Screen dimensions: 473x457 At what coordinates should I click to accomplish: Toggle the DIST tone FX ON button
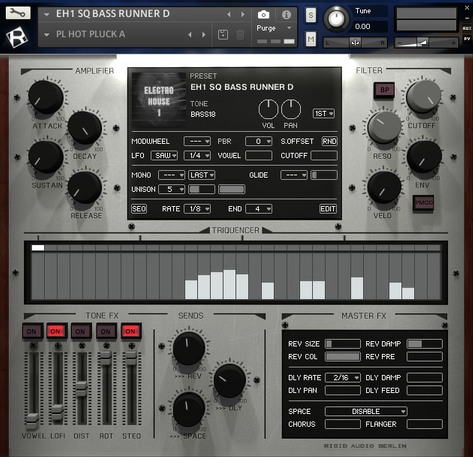pyautogui.click(x=81, y=331)
